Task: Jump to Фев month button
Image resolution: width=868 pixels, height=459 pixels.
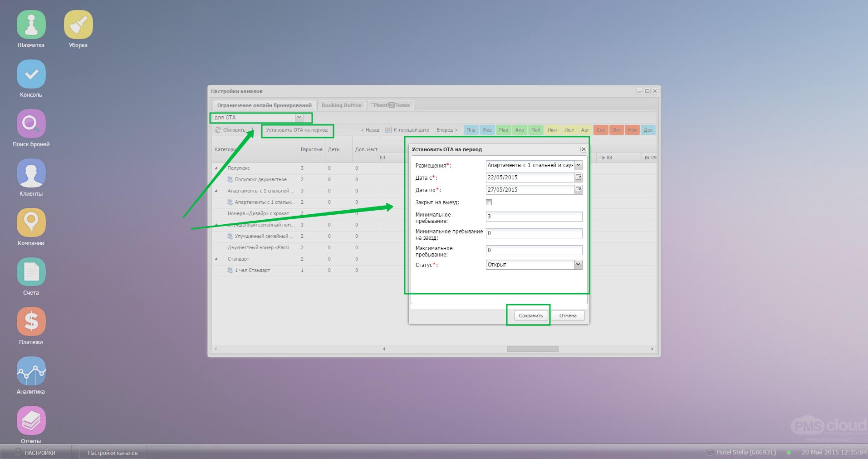Action: (x=487, y=130)
